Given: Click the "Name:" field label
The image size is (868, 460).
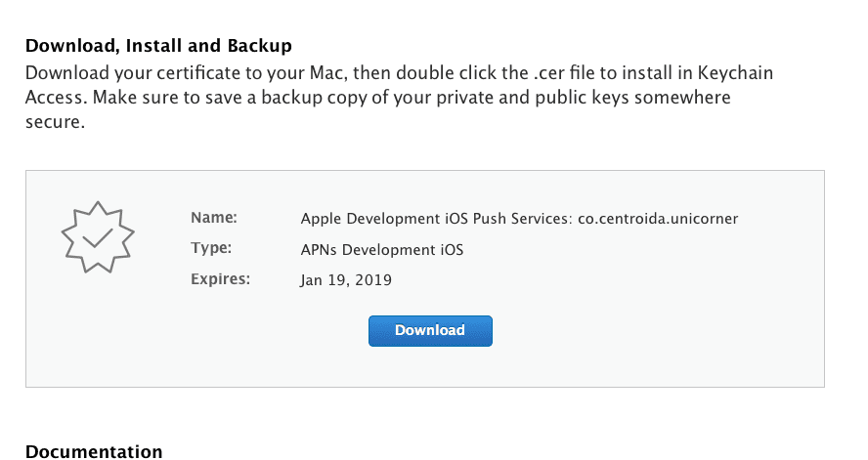Looking at the screenshot, I should pos(214,218).
